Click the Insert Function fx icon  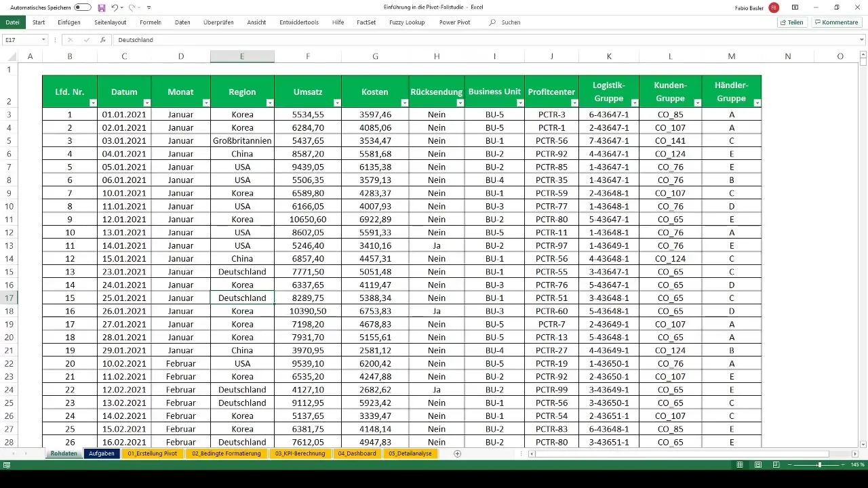[102, 40]
